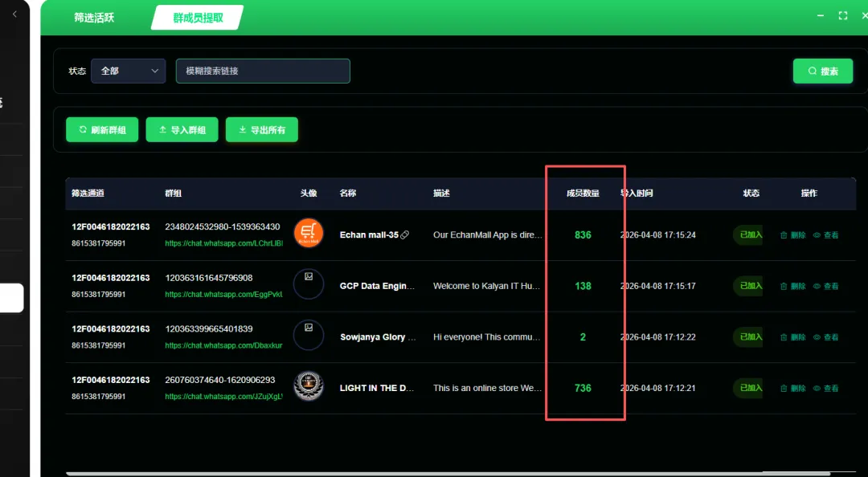Click 已加入 status for LIGHT IN THE D
The width and height of the screenshot is (868, 477).
[748, 388]
